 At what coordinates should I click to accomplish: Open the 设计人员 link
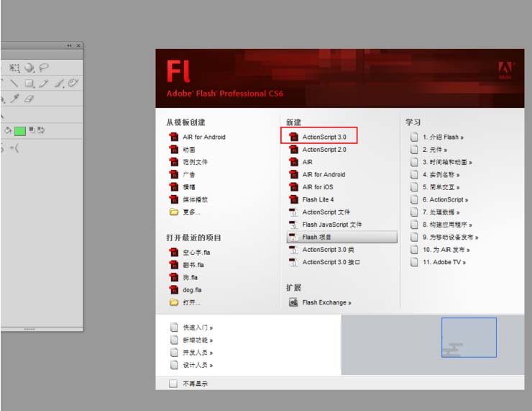(192, 365)
